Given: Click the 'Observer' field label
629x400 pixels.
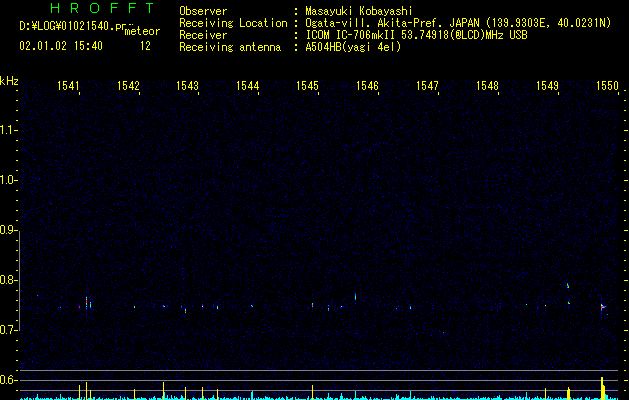Looking at the screenshot, I should pos(203,11).
